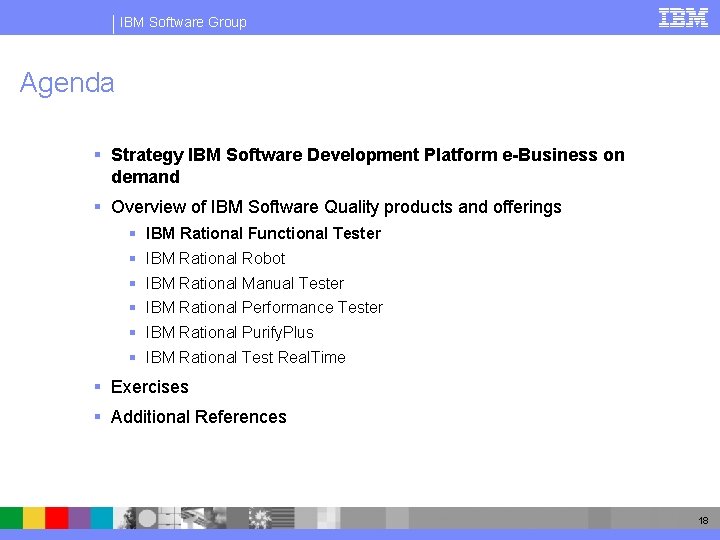
Task: Click the 'Exercises' bullet
Action: click(x=150, y=387)
